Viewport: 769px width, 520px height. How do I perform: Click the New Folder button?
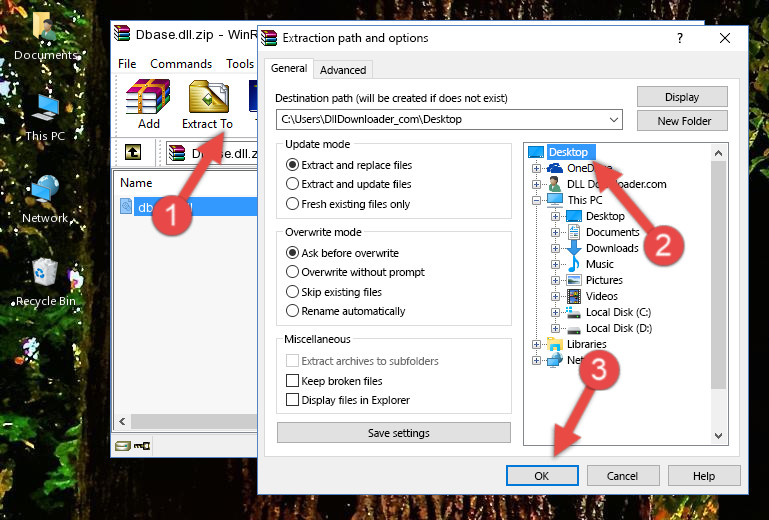pos(682,121)
